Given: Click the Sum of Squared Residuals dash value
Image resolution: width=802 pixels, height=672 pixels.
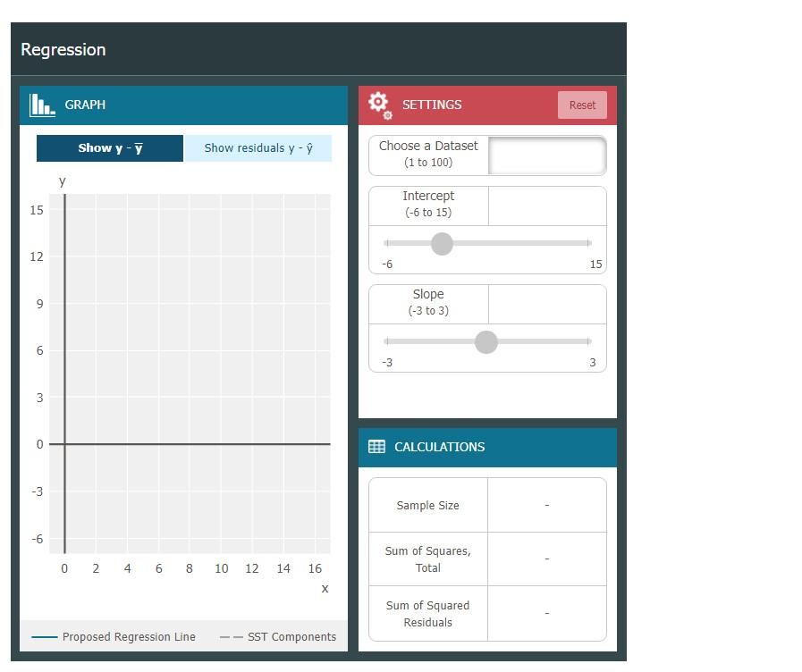Looking at the screenshot, I should point(547,613).
